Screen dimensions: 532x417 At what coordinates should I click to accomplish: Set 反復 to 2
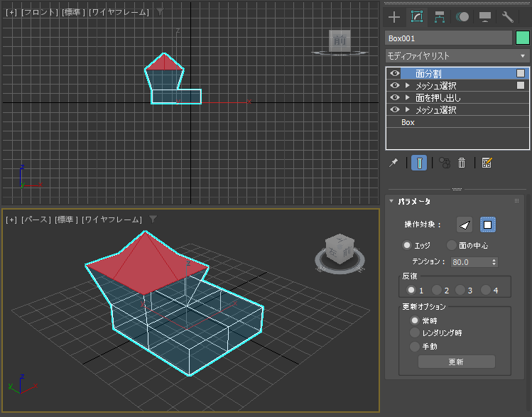tap(436, 290)
